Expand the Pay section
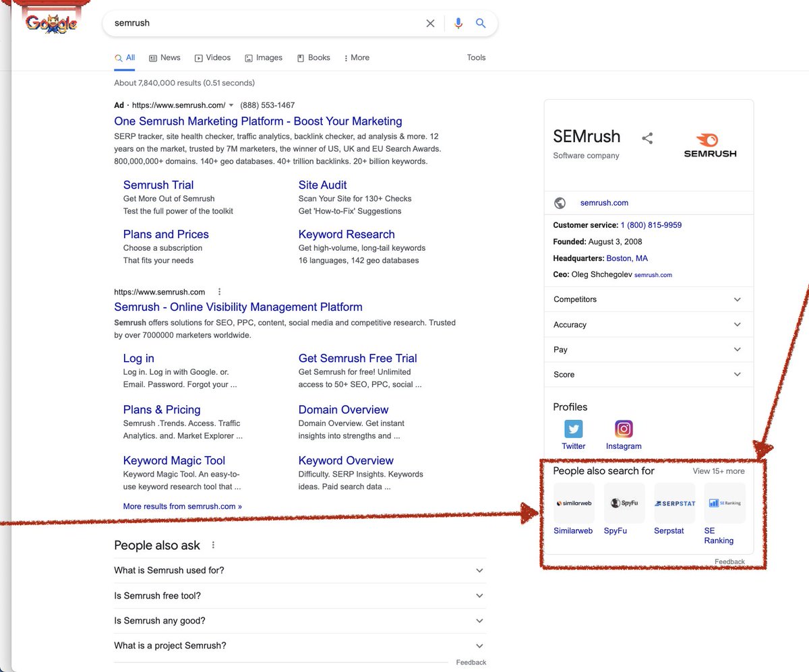 [649, 349]
